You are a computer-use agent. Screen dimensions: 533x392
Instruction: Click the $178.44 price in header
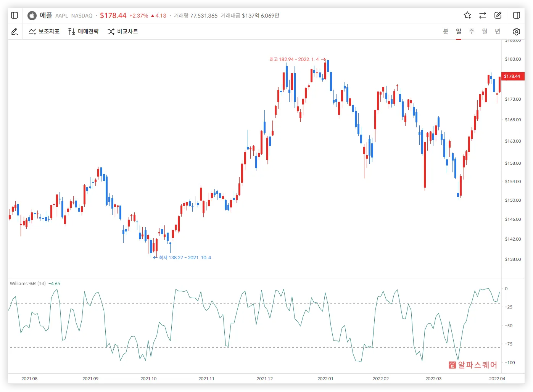[x=113, y=16]
